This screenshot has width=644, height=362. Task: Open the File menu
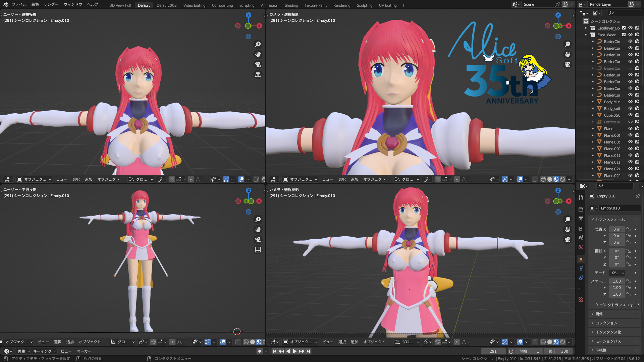[19, 4]
